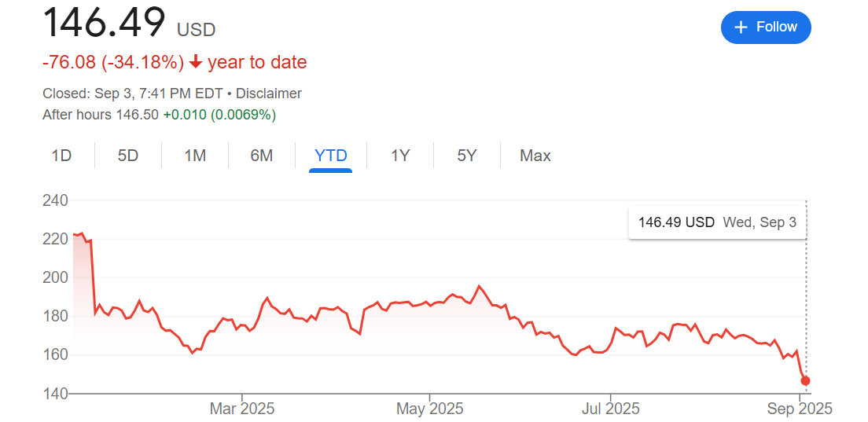
Task: Switch to the 5Y range tab
Action: point(467,156)
